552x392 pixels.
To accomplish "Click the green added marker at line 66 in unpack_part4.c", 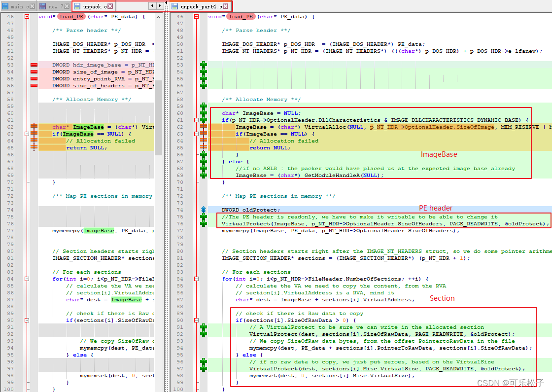I will (204, 155).
